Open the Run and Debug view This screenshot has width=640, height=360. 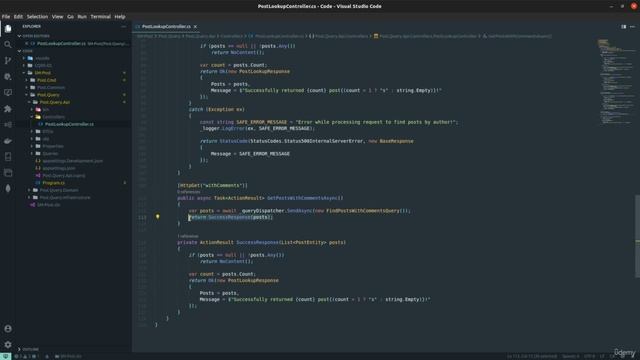pyautogui.click(x=8, y=77)
